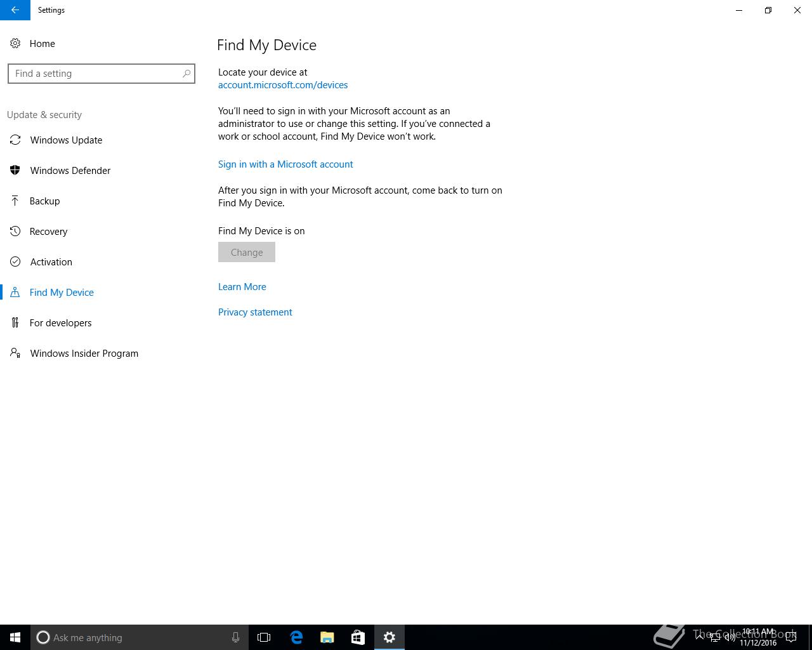Click Sign in with a Microsoft account
The width and height of the screenshot is (812, 650).
(285, 164)
